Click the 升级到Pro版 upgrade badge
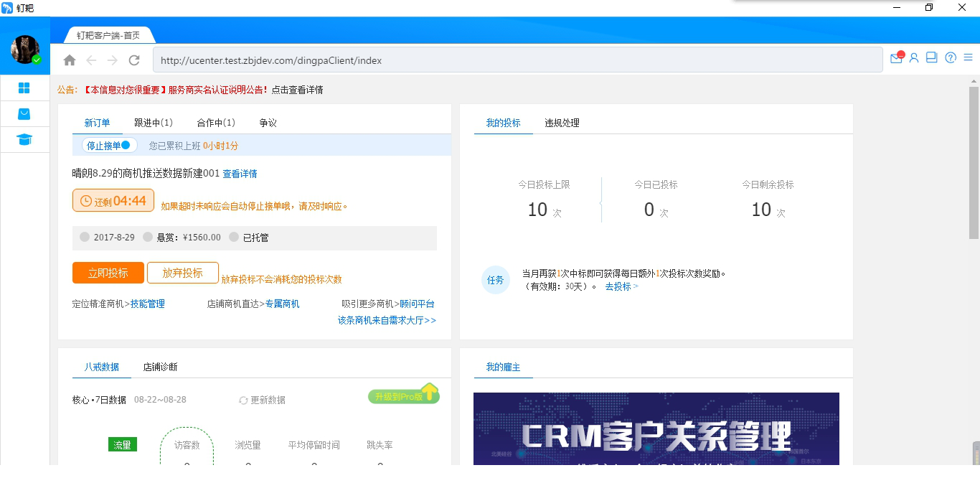980x483 pixels. pyautogui.click(x=404, y=394)
